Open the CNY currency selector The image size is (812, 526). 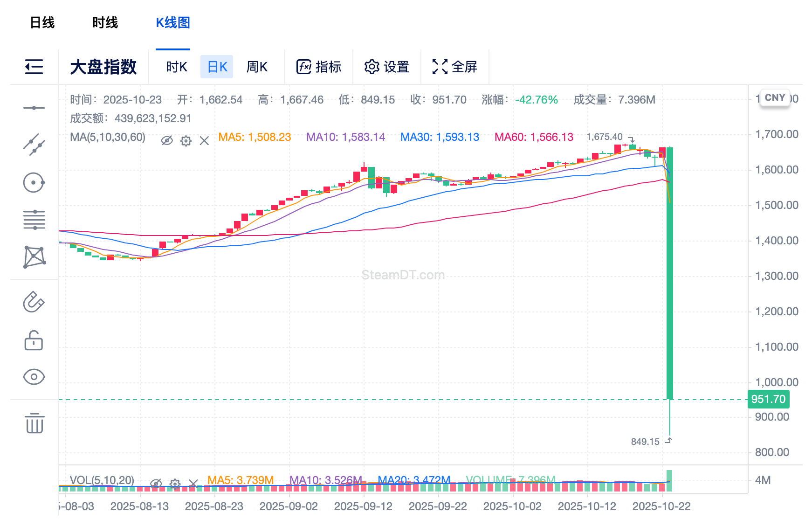(x=775, y=98)
